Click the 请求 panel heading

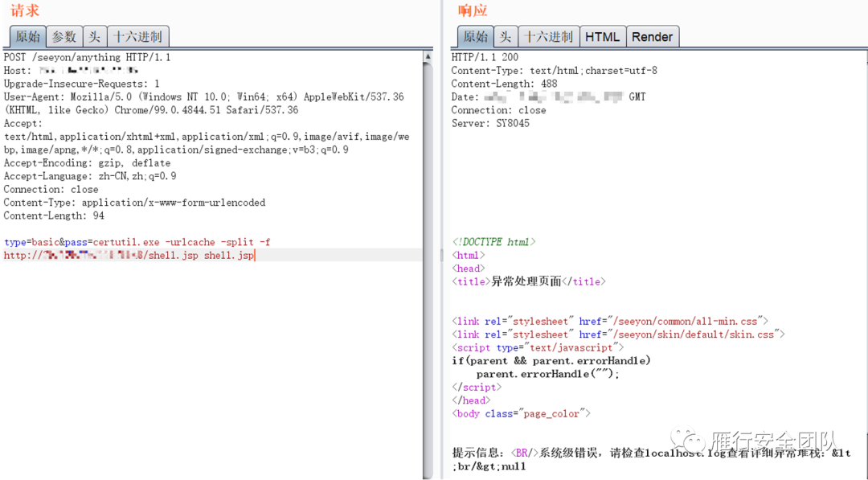25,10
